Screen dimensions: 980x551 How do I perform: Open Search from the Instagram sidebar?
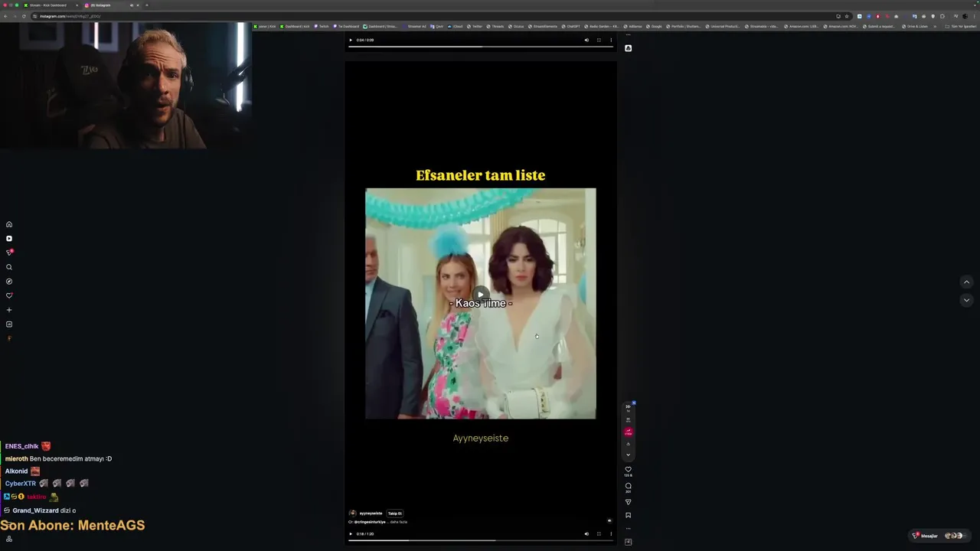tap(9, 267)
